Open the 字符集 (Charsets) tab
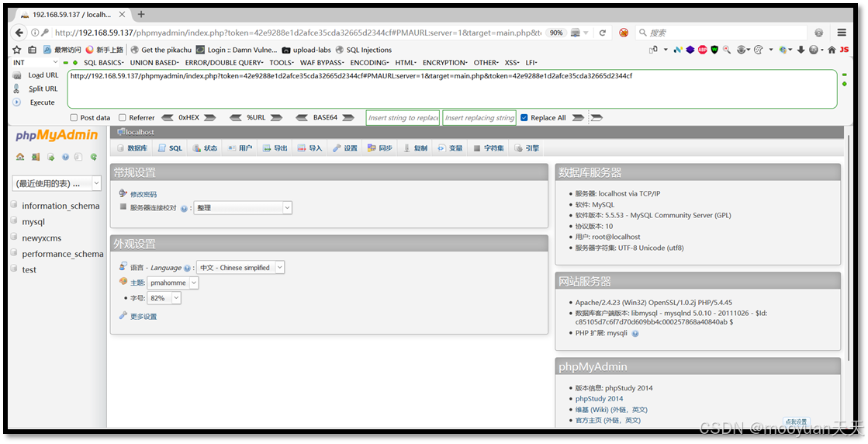868x444 pixels. (489, 147)
